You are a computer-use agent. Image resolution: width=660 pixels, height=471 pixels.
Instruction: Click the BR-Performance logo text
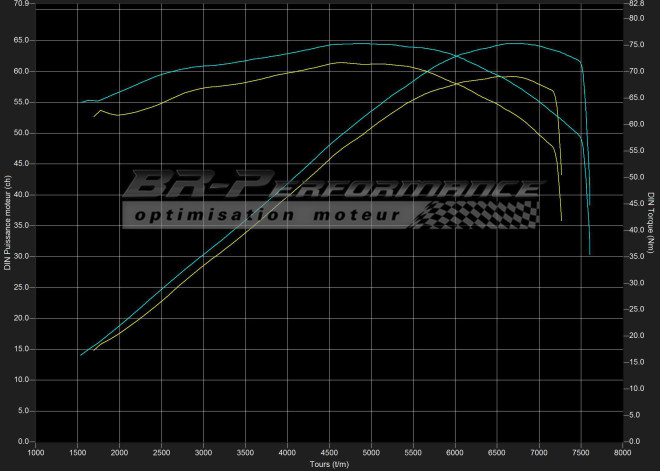(330, 187)
